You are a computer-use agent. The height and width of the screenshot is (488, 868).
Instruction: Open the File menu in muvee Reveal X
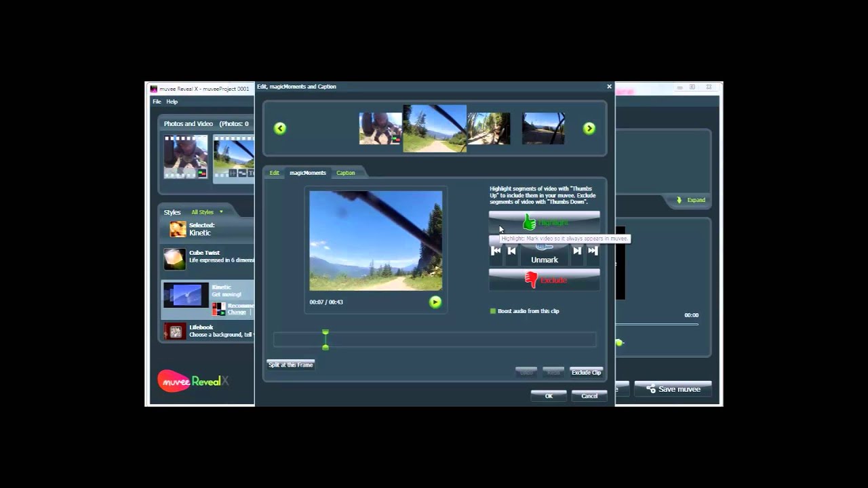click(x=157, y=102)
